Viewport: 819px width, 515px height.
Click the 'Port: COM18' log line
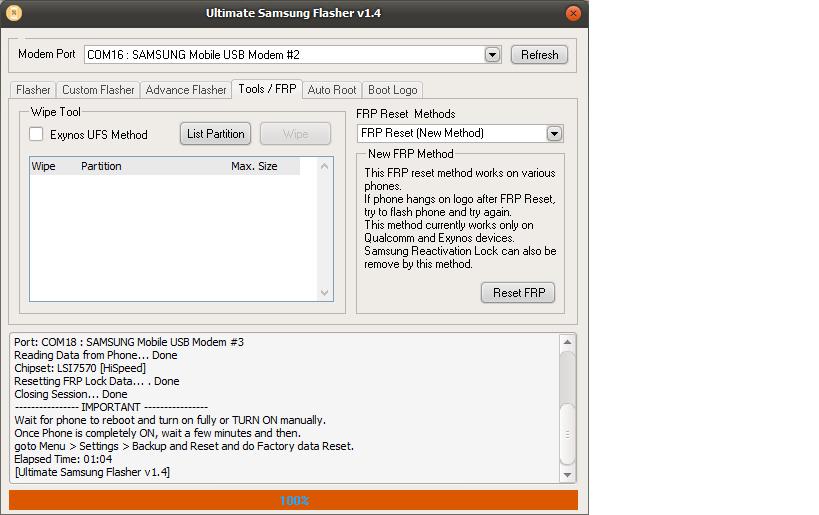[129, 342]
